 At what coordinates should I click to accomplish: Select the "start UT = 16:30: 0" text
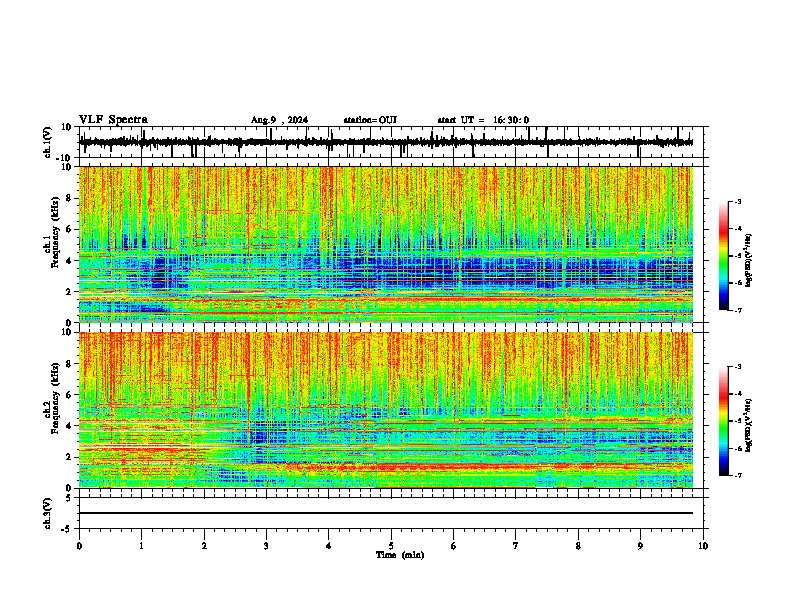coord(483,120)
